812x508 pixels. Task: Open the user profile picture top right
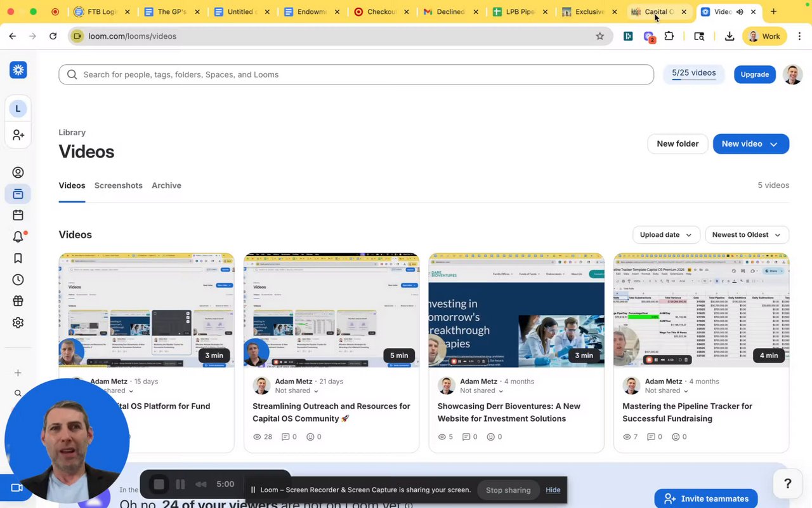pyautogui.click(x=792, y=74)
